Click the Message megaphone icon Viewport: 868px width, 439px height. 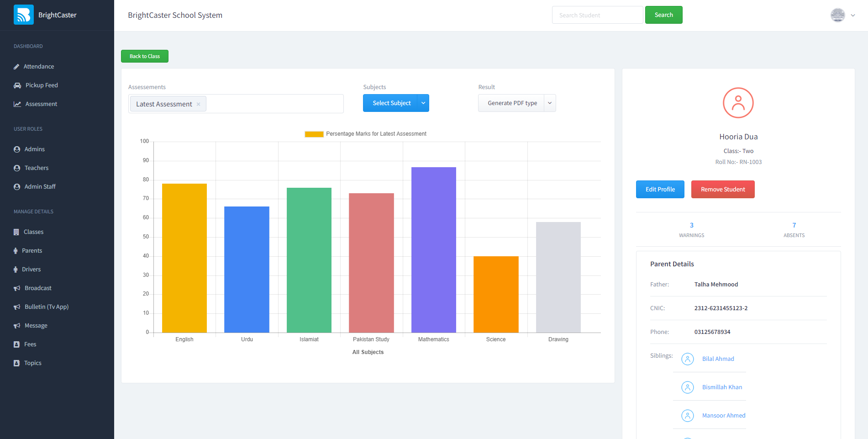17,326
